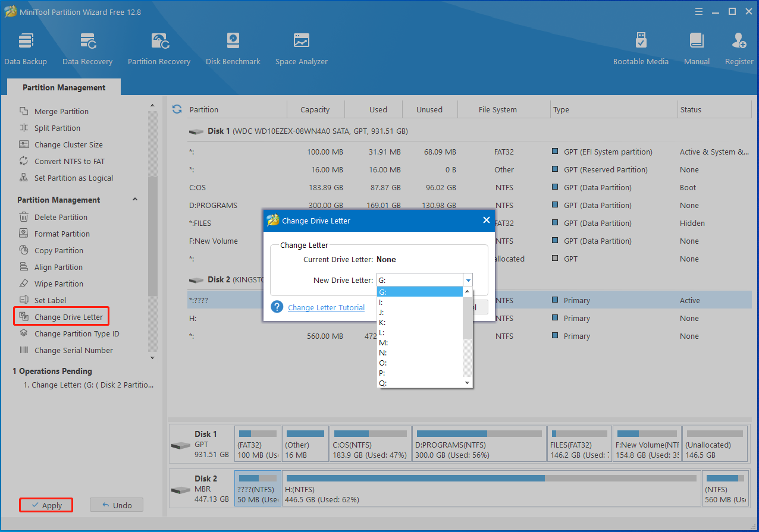The height and width of the screenshot is (532, 759).
Task: Select Change Drive Letter in the sidebar
Action: coord(68,317)
